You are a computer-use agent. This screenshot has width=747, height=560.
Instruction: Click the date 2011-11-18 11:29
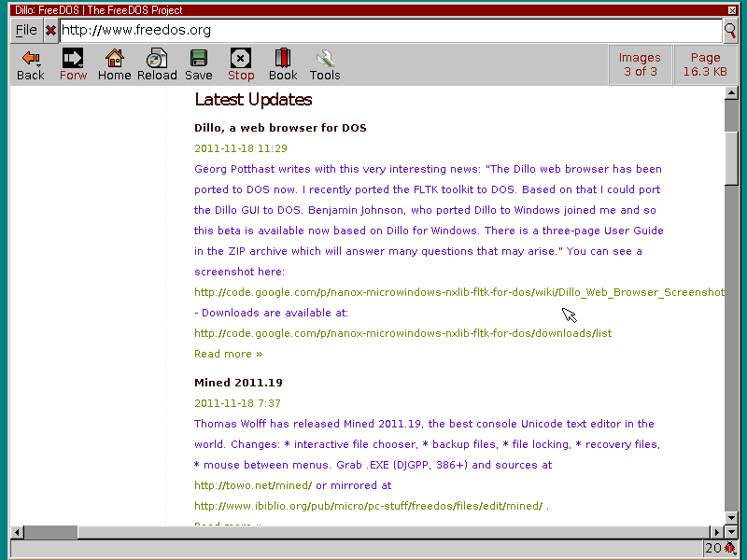coord(241,148)
